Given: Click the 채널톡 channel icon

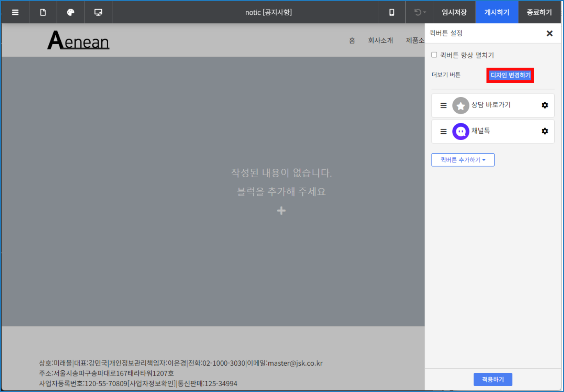Looking at the screenshot, I should coord(460,131).
